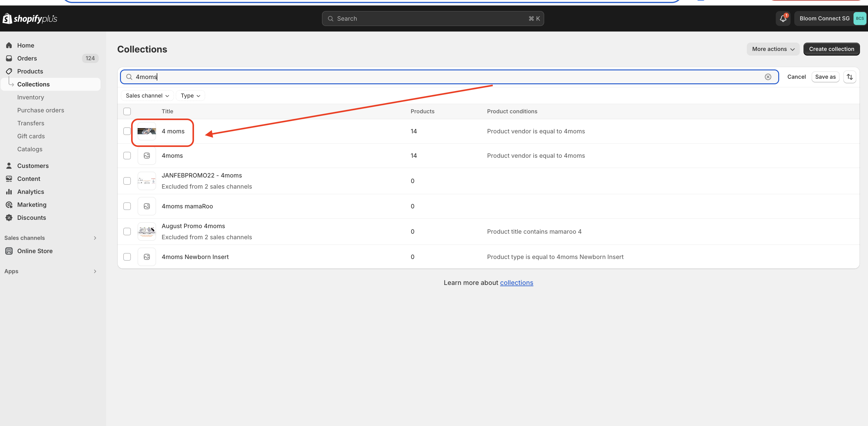This screenshot has width=868, height=426.
Task: Click the Product conditions column header
Action: 512,111
